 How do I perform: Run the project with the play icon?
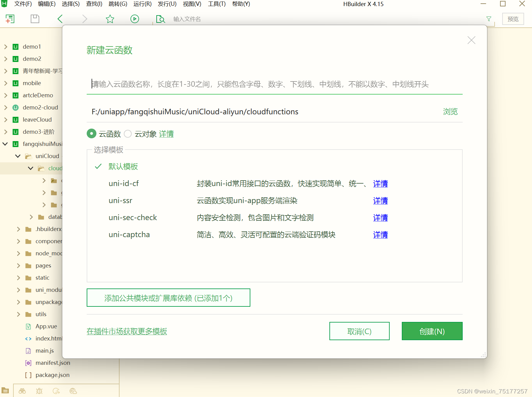135,19
